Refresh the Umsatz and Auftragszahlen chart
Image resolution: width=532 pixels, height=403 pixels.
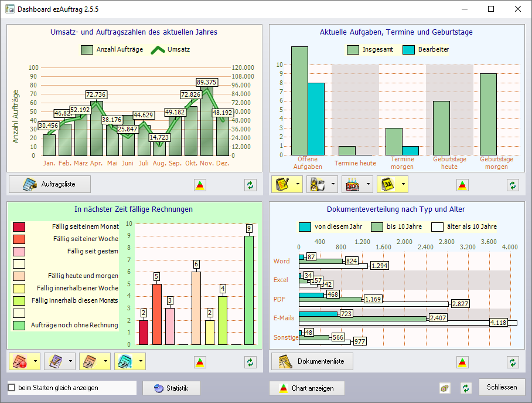250,185
